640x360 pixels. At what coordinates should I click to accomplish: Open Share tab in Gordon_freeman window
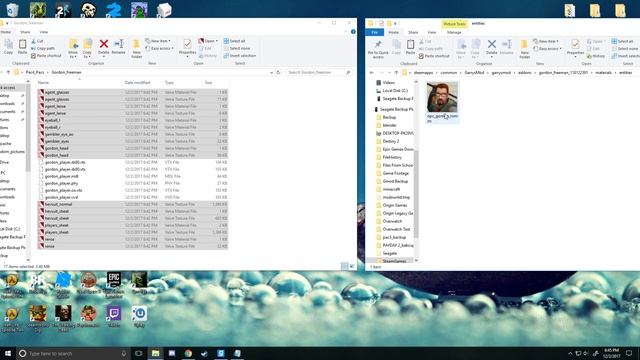pos(25,32)
